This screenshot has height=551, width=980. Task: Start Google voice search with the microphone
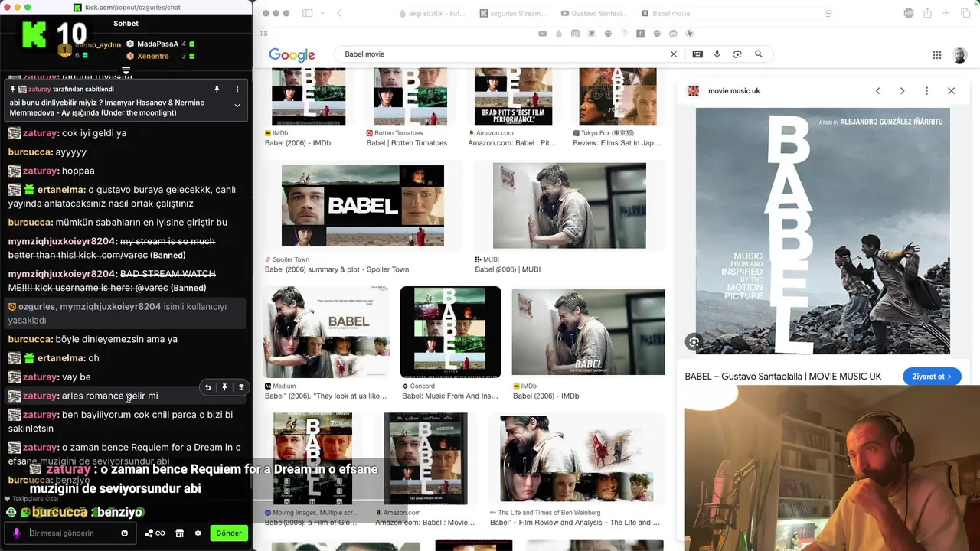(717, 54)
